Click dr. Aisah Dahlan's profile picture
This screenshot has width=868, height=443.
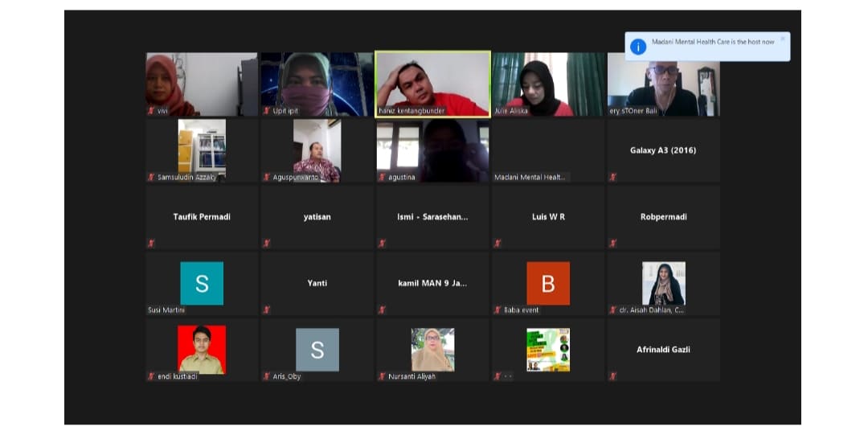[x=663, y=283]
